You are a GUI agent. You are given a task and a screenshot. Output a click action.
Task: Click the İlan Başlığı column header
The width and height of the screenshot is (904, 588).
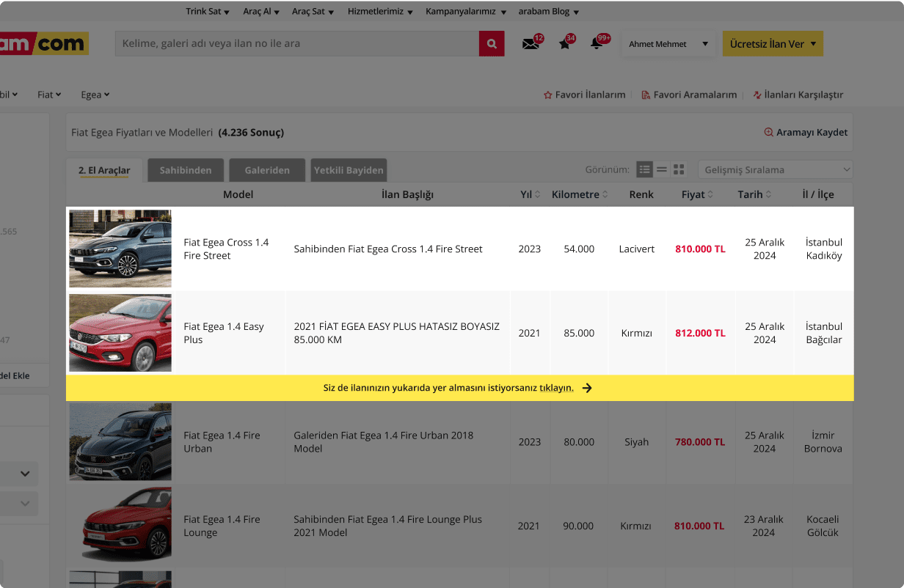(x=407, y=195)
